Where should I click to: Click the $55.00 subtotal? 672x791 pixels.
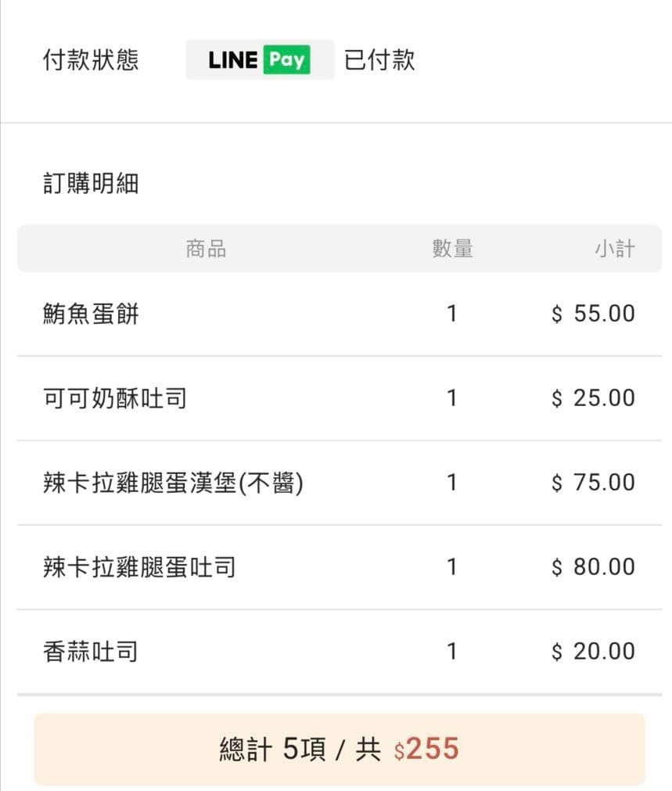[593, 314]
